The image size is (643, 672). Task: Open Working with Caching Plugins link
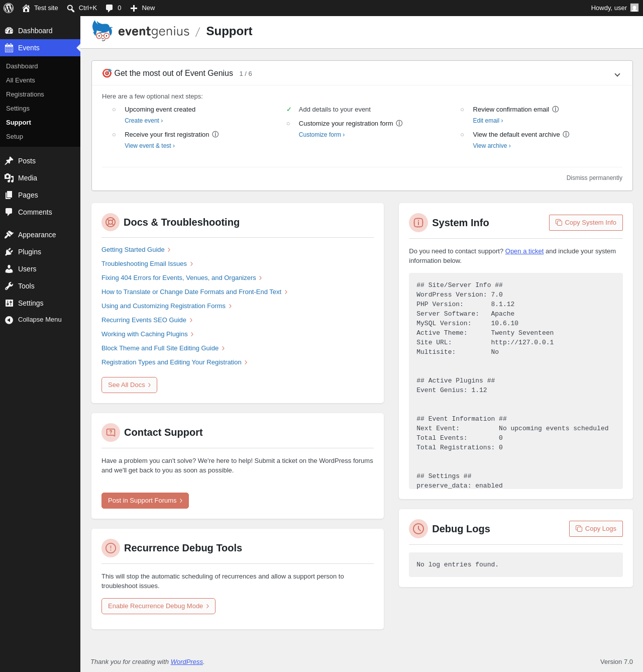tap(148, 334)
